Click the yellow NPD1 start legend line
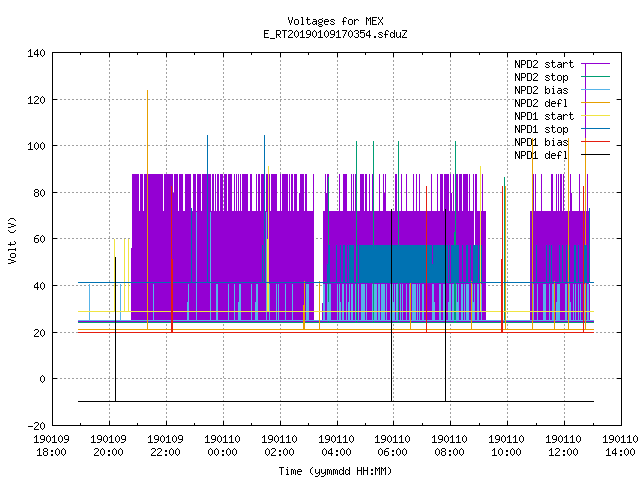Image resolution: width=640 pixels, height=480 pixels. click(x=596, y=116)
